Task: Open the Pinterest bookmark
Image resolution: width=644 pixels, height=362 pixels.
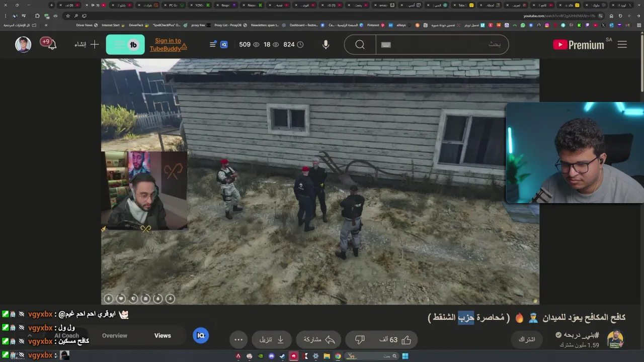Action: [x=376, y=25]
